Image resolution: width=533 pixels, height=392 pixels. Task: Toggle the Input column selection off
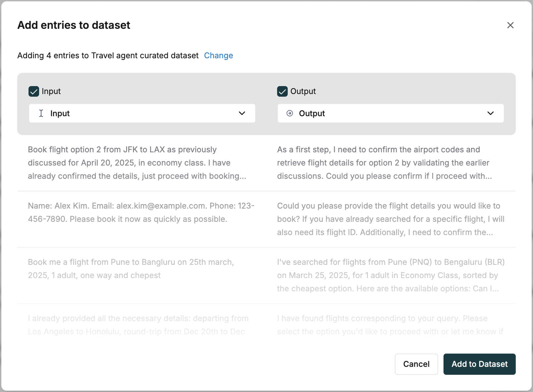[x=33, y=91]
